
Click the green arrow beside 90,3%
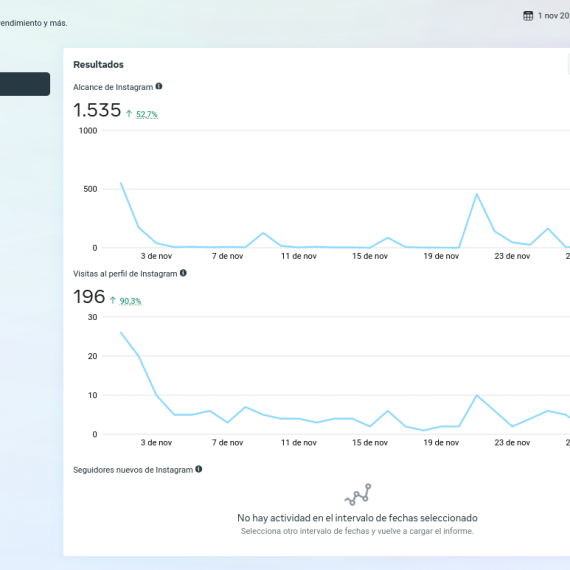click(113, 300)
